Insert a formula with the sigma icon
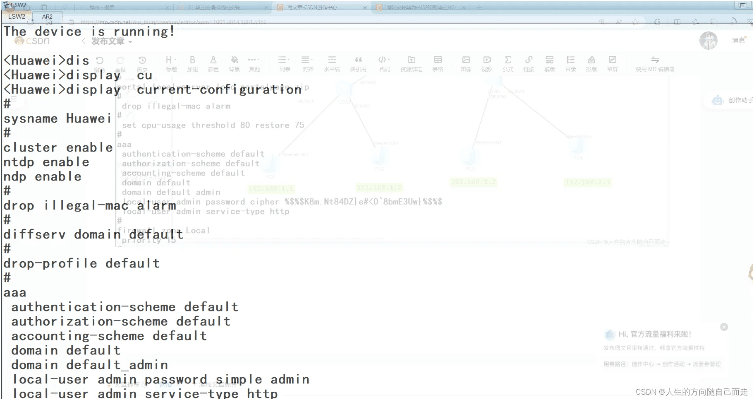 point(508,62)
